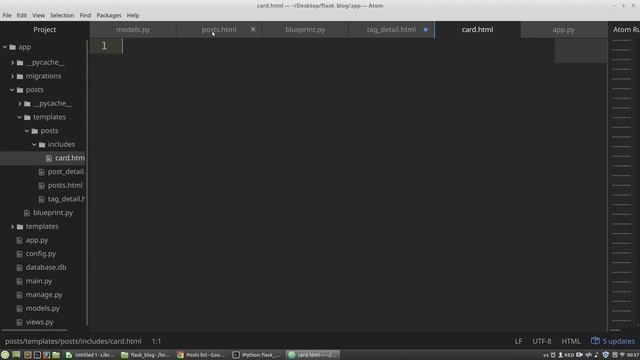Image resolution: width=640 pixels, height=360 pixels.
Task: Expand the top-level __pycache__ folder
Action: click(x=12, y=62)
